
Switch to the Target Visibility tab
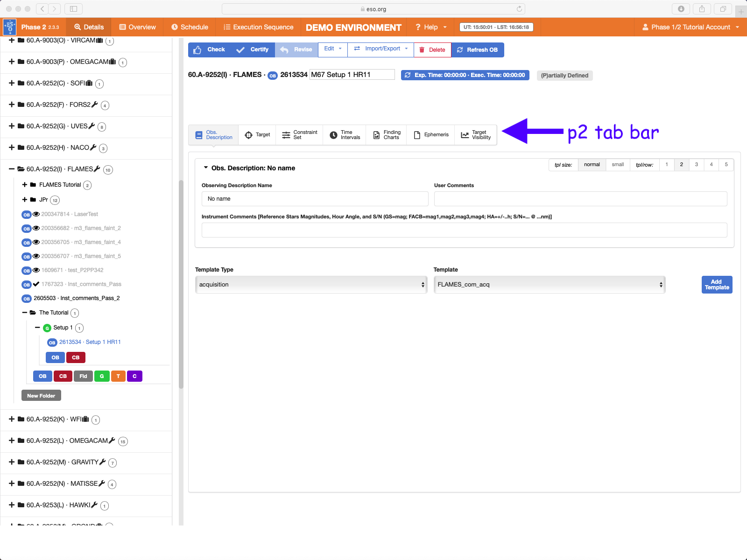(x=476, y=135)
